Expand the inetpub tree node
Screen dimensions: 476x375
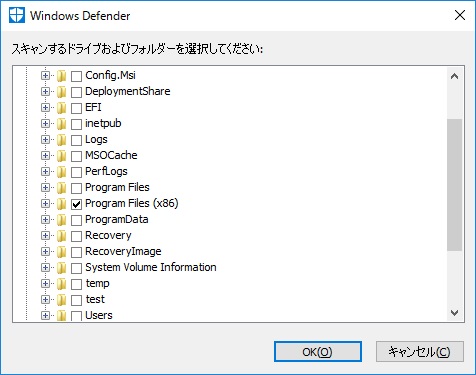coord(45,123)
